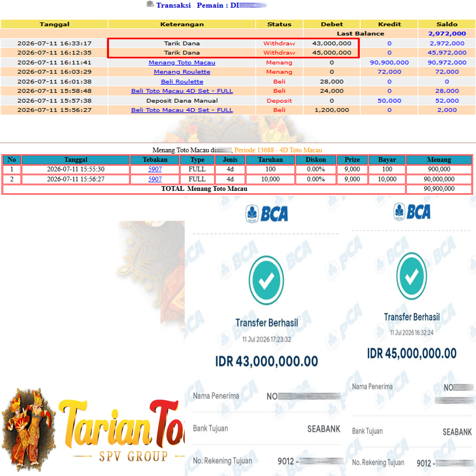Image resolution: width=476 pixels, height=476 pixels.
Task: Click the Keterangan column header
Action: click(182, 24)
